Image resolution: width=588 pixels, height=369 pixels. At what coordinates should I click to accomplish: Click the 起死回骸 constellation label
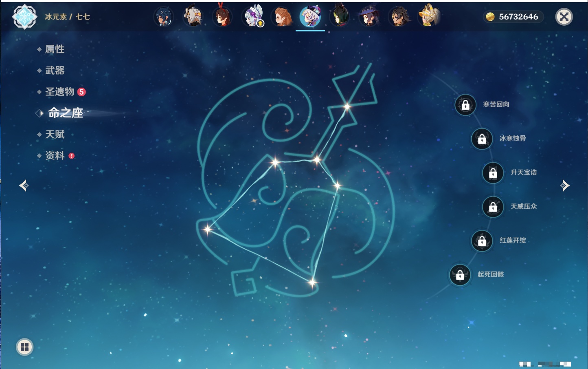491,274
